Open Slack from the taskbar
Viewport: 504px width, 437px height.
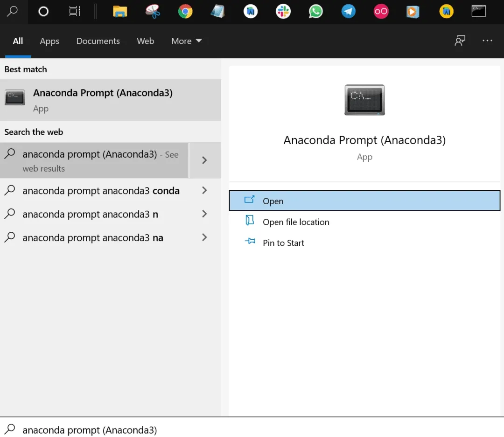[283, 12]
